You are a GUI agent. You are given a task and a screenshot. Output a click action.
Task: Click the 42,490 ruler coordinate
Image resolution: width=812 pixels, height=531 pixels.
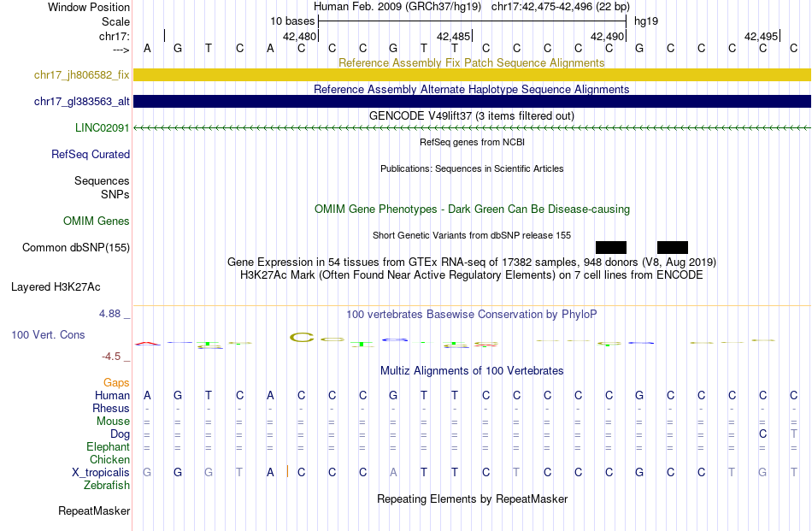tap(607, 36)
